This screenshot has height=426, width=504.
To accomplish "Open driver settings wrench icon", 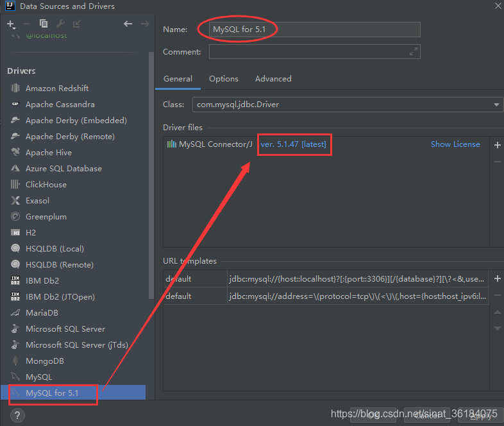I will pyautogui.click(x=60, y=24).
